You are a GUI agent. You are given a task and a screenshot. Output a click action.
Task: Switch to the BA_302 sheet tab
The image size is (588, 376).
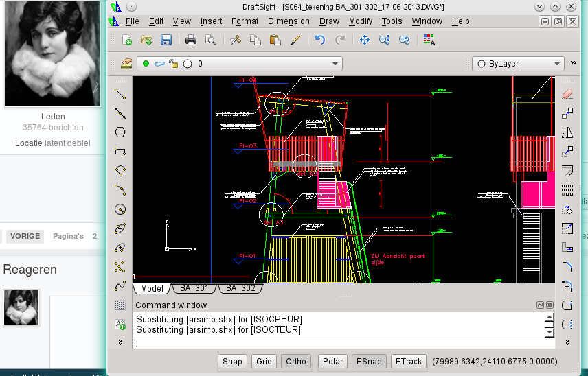tap(240, 288)
